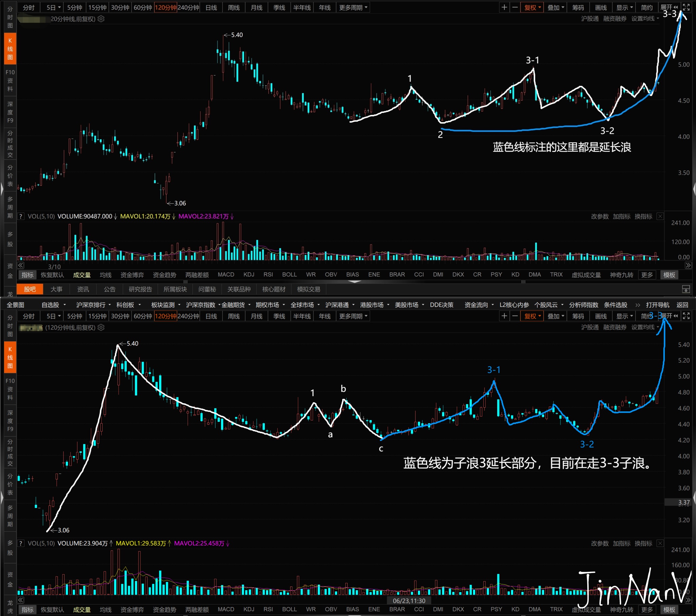Toggle 画线 drawing mode in lower chart
The image size is (696, 616).
coord(601,316)
